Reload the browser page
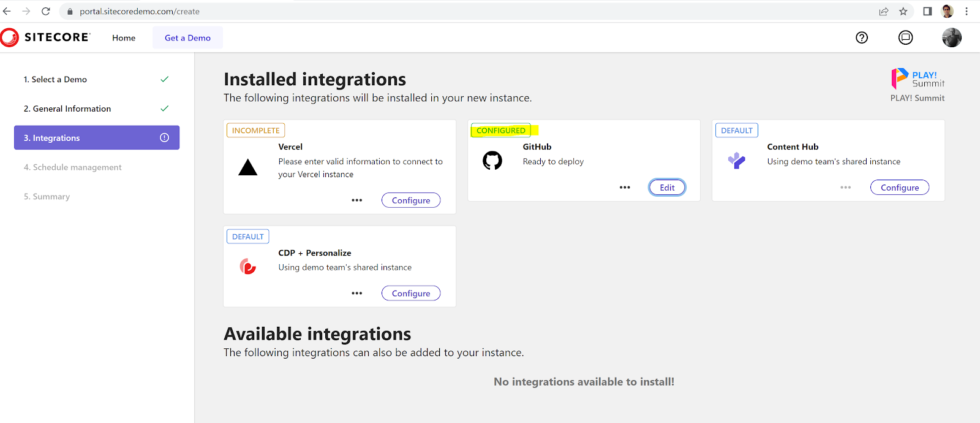 click(45, 11)
